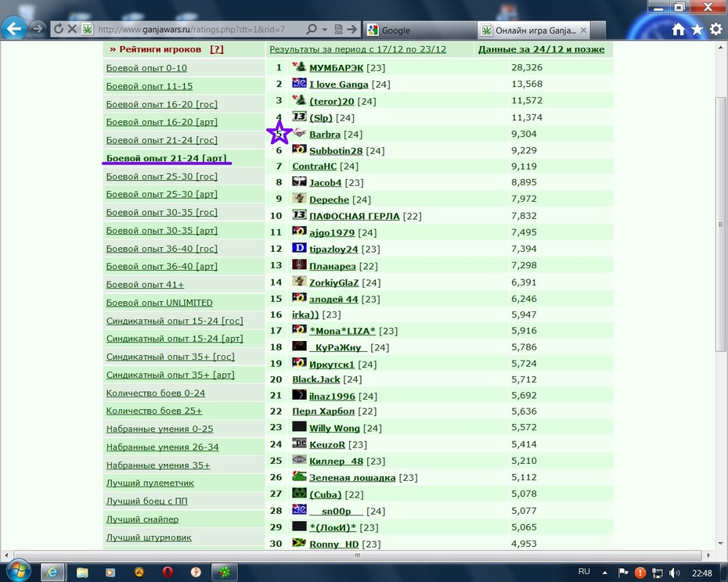This screenshot has width=728, height=582.
Task: Click the horizontal scrollbar thumb
Action: pos(358,555)
